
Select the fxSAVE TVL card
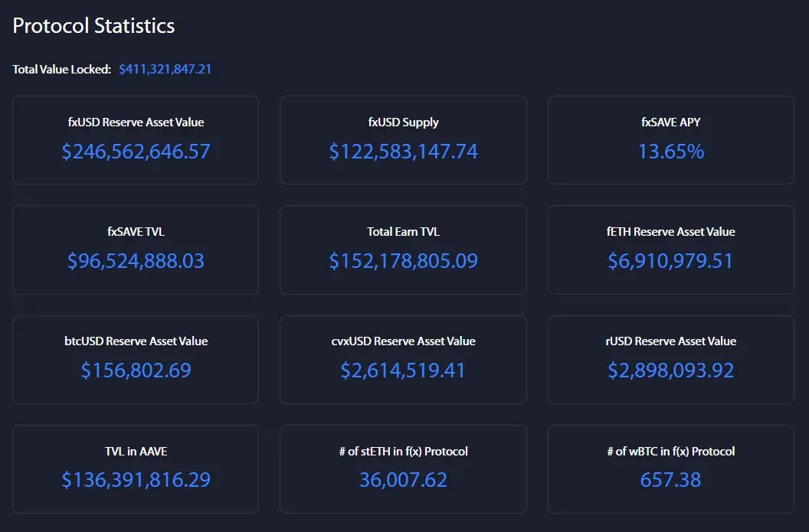coord(136,250)
